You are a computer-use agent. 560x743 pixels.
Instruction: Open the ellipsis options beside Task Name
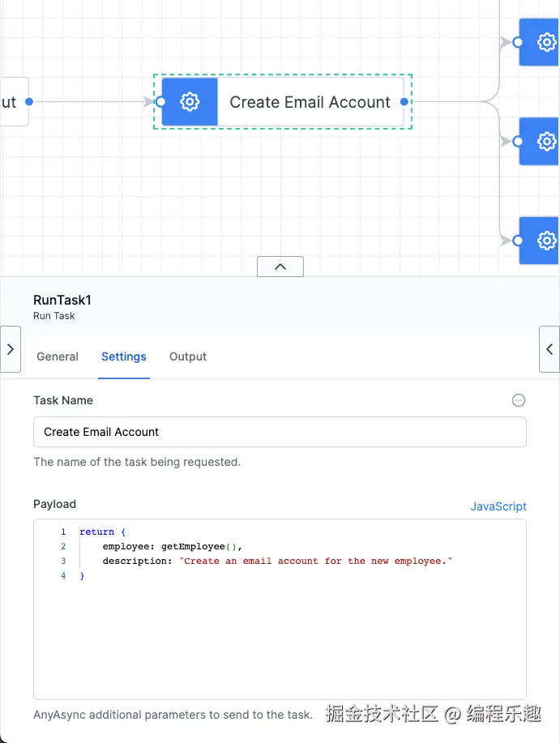pyautogui.click(x=519, y=400)
